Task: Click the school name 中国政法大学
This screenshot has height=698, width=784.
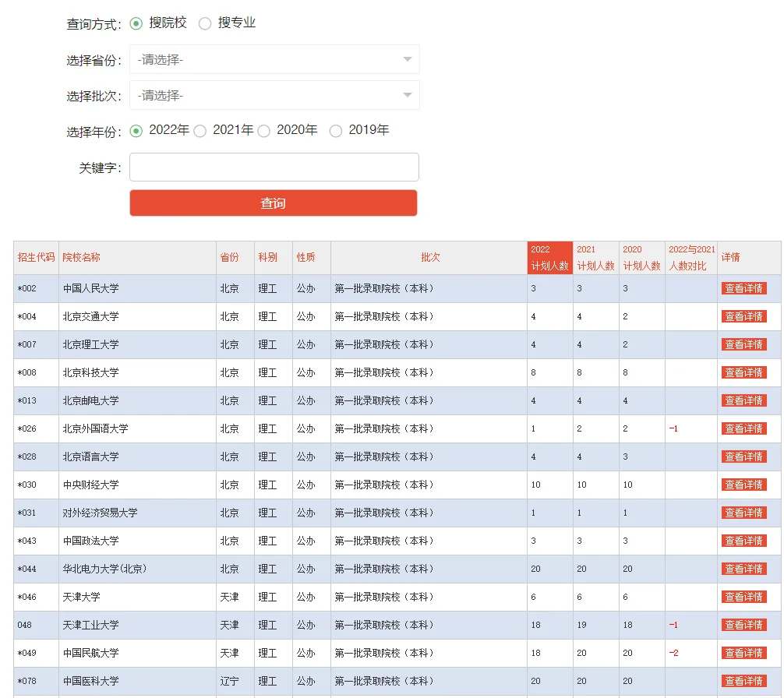Action: (90, 541)
